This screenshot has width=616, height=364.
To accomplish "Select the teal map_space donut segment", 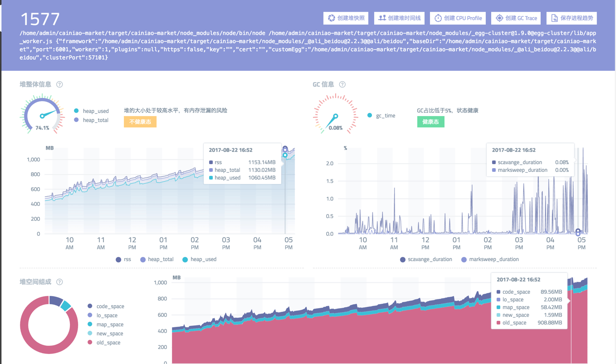I will tap(66, 306).
